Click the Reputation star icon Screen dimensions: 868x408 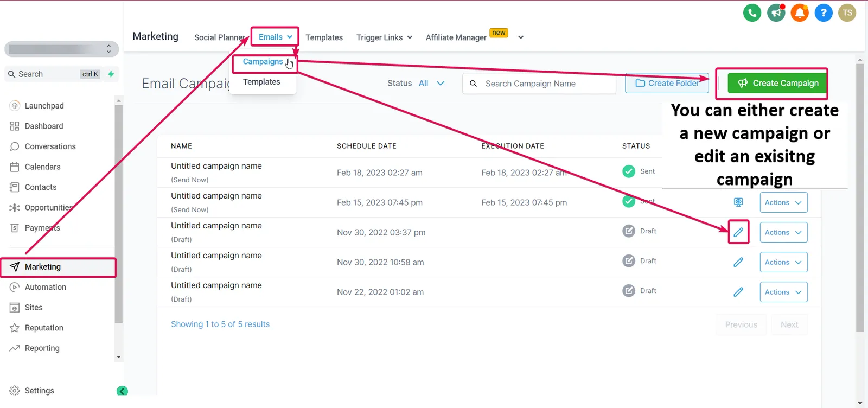(15, 328)
